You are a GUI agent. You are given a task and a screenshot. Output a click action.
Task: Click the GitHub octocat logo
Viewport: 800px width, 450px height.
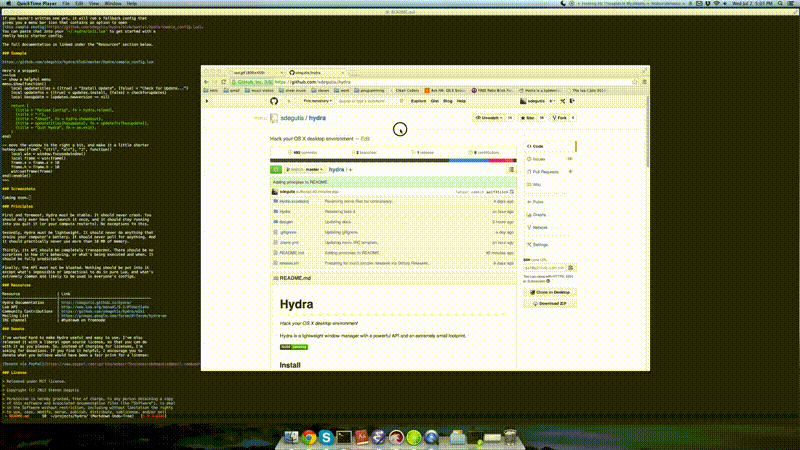click(274, 101)
